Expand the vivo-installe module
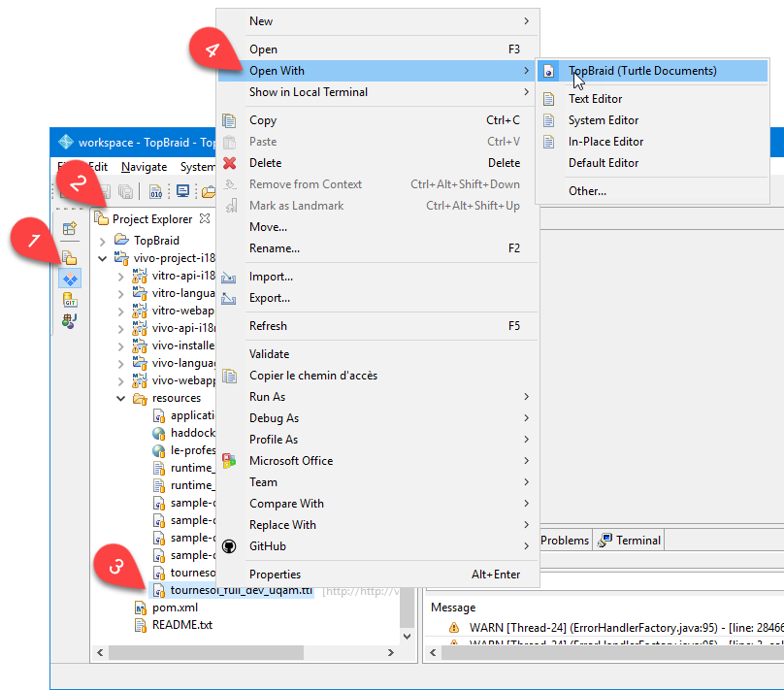 tap(120, 346)
